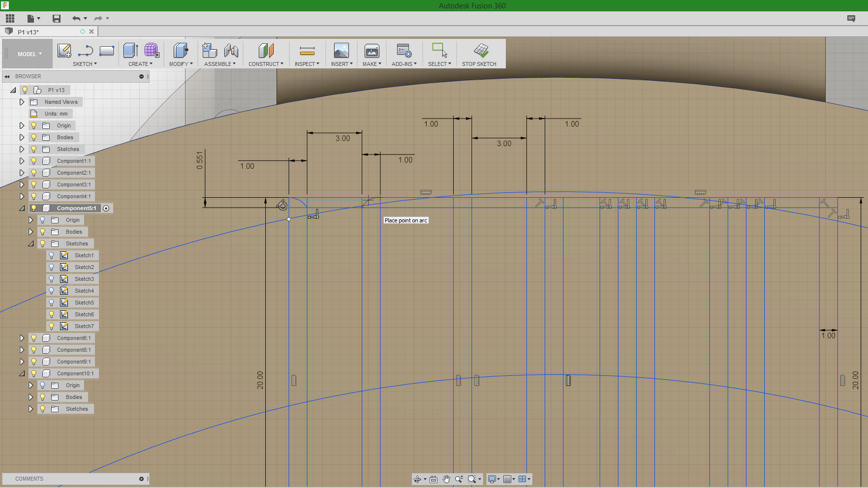Open the SKETCH menu
This screenshot has height=488, width=868.
(85, 64)
